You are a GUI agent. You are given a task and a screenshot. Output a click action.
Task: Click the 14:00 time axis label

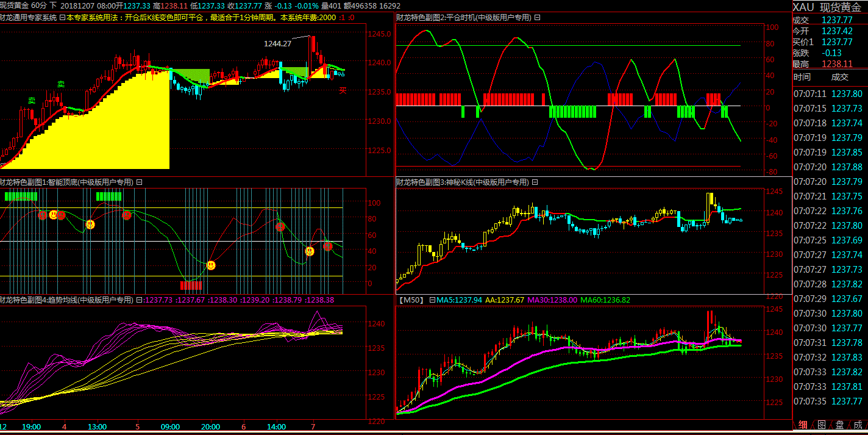tap(276, 426)
